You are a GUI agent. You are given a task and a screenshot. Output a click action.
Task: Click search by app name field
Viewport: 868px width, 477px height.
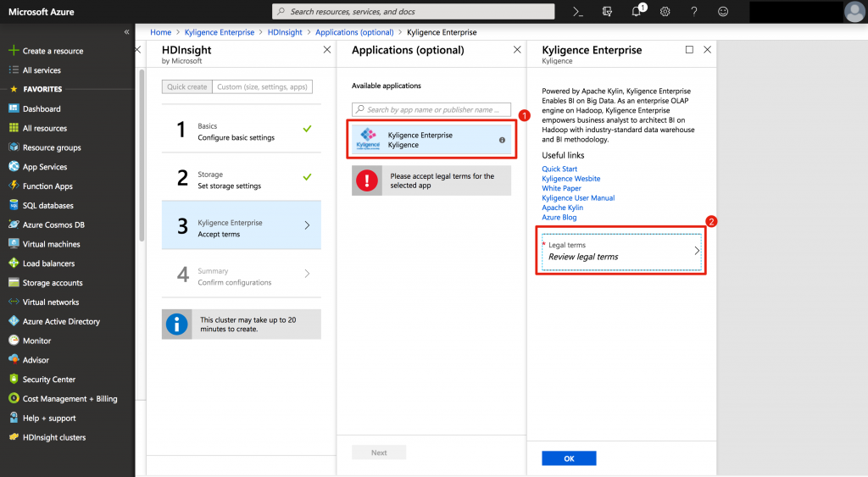[x=431, y=109]
